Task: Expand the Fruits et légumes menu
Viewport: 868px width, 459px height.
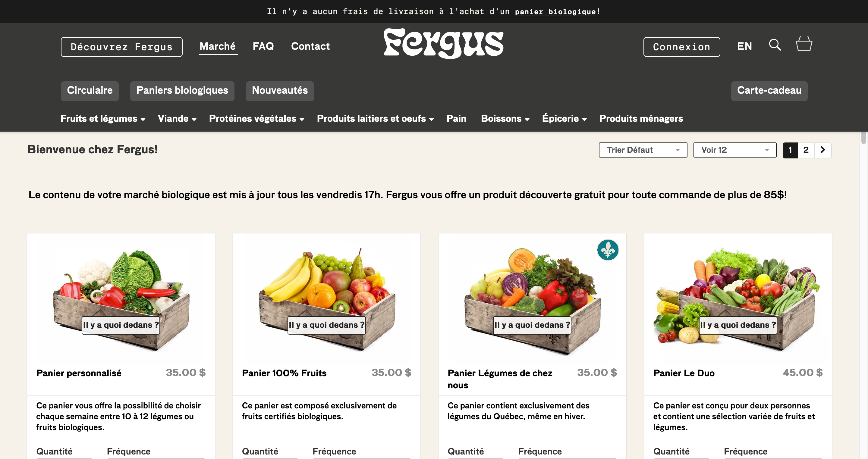Action: point(103,119)
